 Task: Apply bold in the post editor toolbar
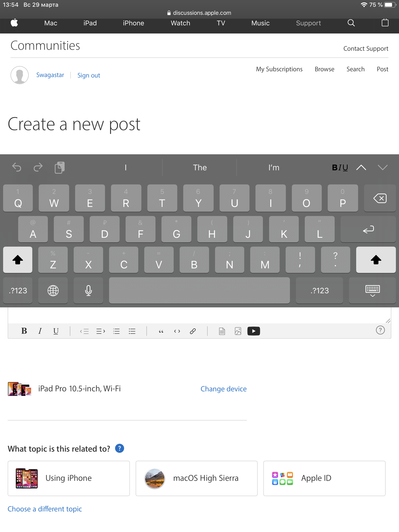tap(24, 331)
